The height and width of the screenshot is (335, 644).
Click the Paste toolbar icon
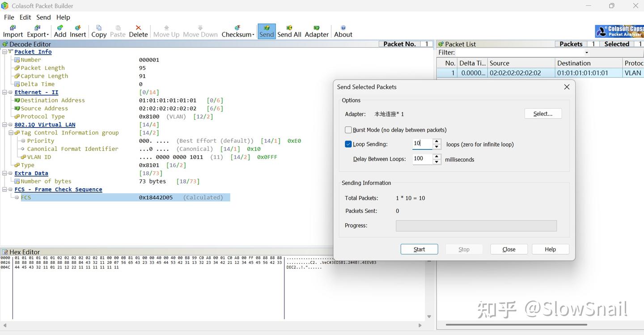pos(118,31)
